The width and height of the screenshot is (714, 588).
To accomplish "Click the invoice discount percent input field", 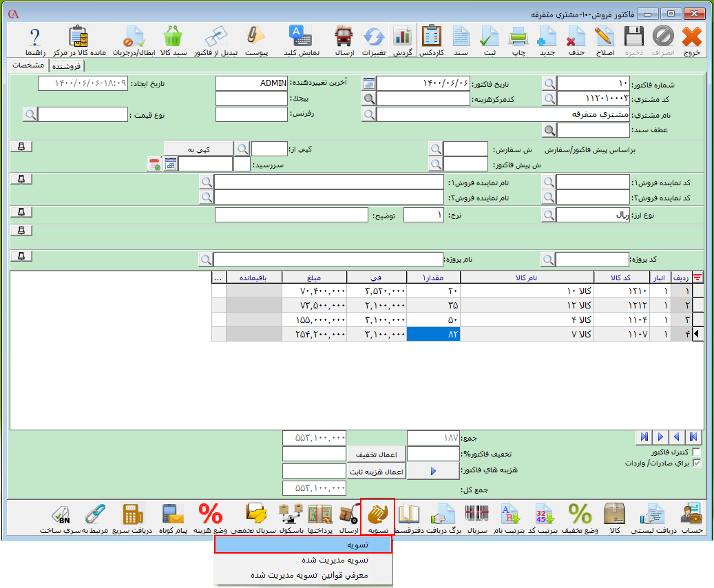I will [x=433, y=454].
